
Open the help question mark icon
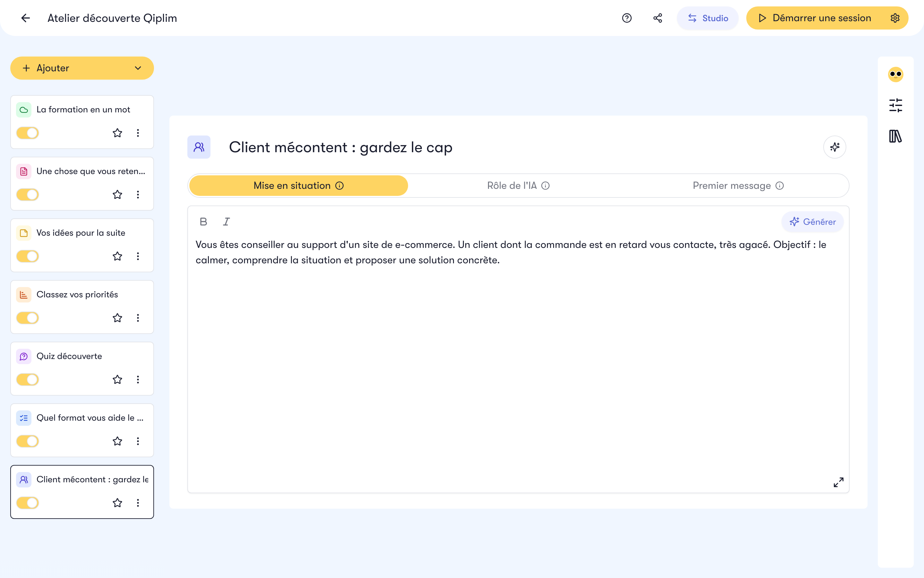point(627,18)
